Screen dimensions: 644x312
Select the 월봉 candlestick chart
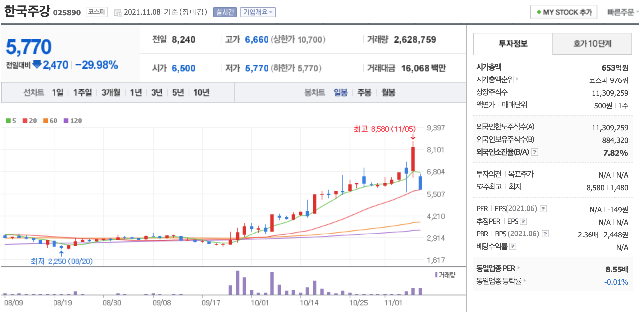388,92
